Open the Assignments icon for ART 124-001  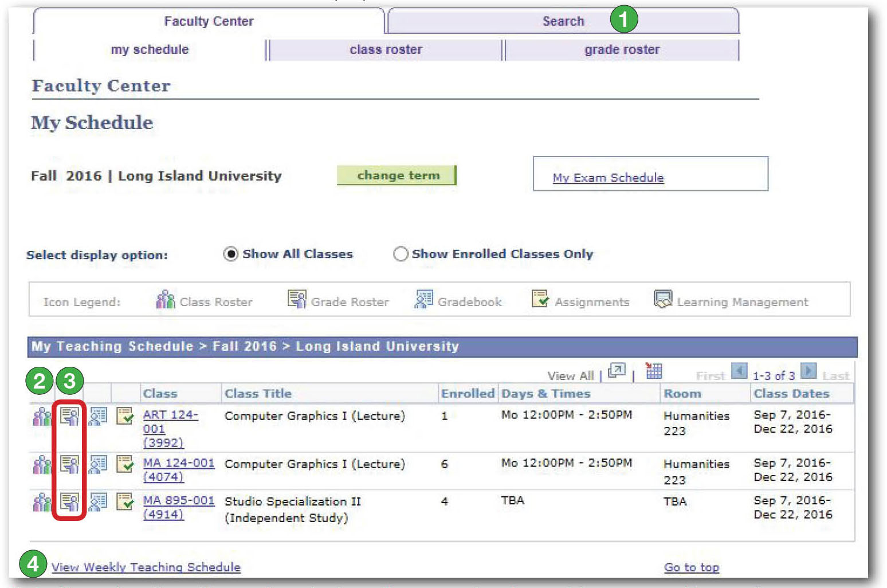tap(124, 416)
